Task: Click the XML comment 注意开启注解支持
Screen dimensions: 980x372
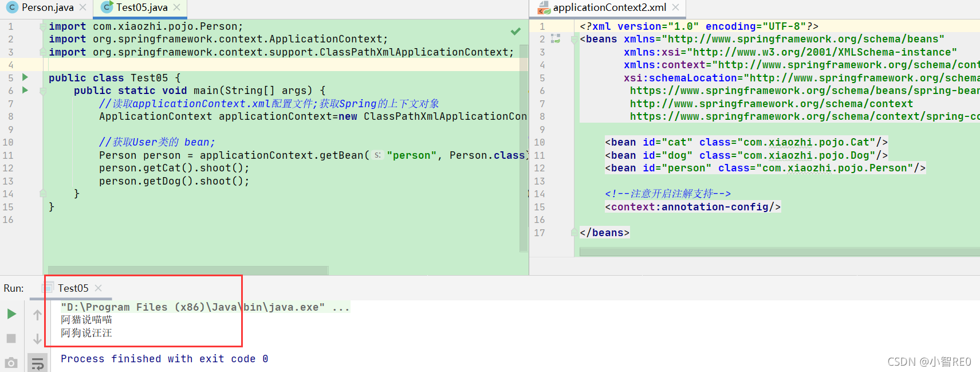Action: (x=668, y=194)
